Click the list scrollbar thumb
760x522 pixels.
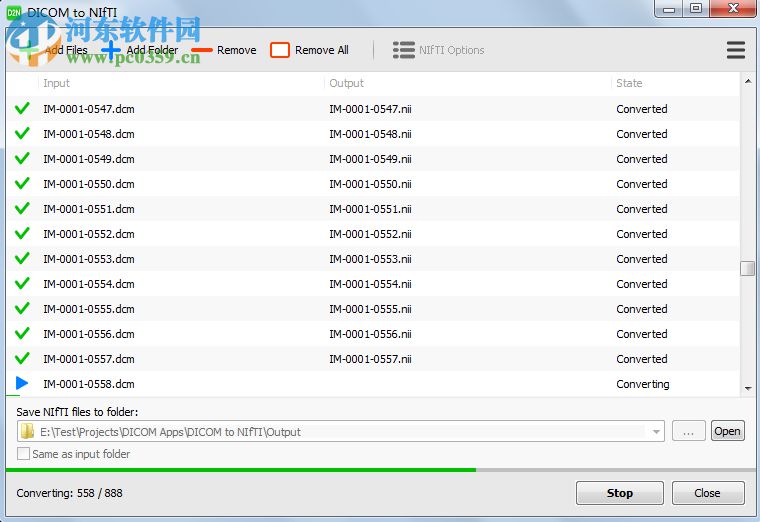(747, 268)
